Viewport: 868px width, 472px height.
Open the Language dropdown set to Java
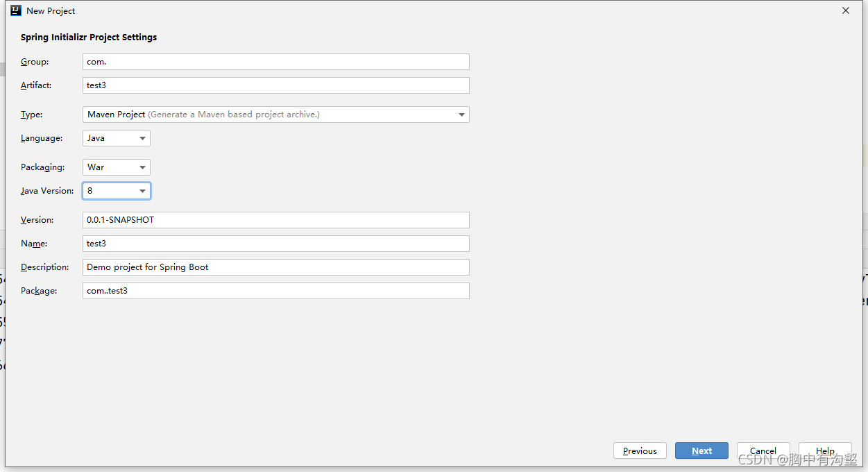116,137
